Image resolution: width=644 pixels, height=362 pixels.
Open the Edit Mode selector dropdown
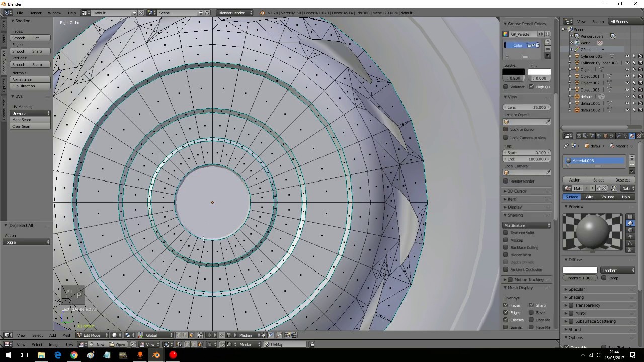(x=93, y=335)
